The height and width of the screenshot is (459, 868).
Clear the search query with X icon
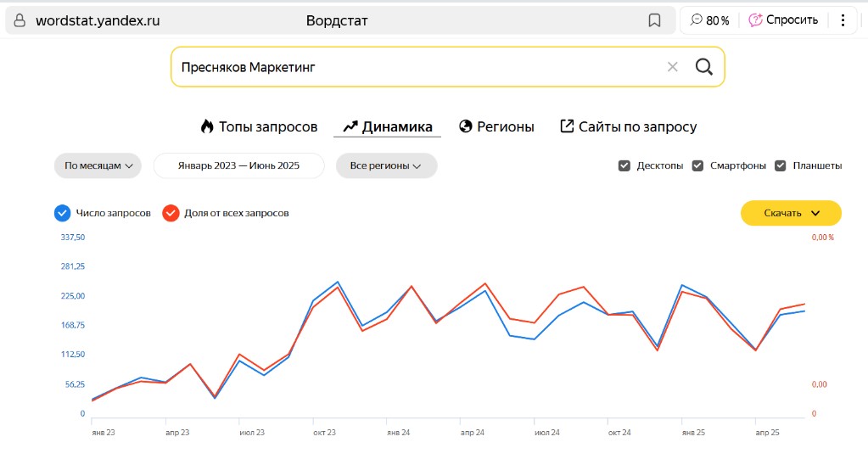[x=672, y=67]
